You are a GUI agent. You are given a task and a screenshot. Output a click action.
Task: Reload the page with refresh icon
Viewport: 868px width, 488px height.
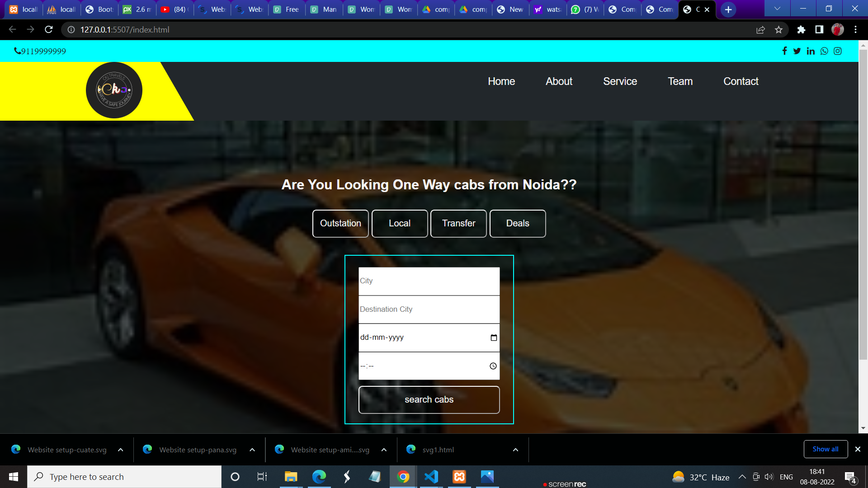click(49, 29)
